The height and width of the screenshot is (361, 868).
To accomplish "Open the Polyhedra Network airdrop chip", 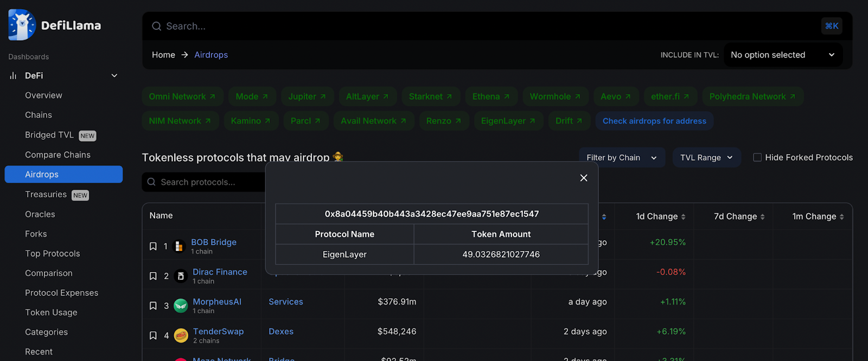I will coord(753,96).
